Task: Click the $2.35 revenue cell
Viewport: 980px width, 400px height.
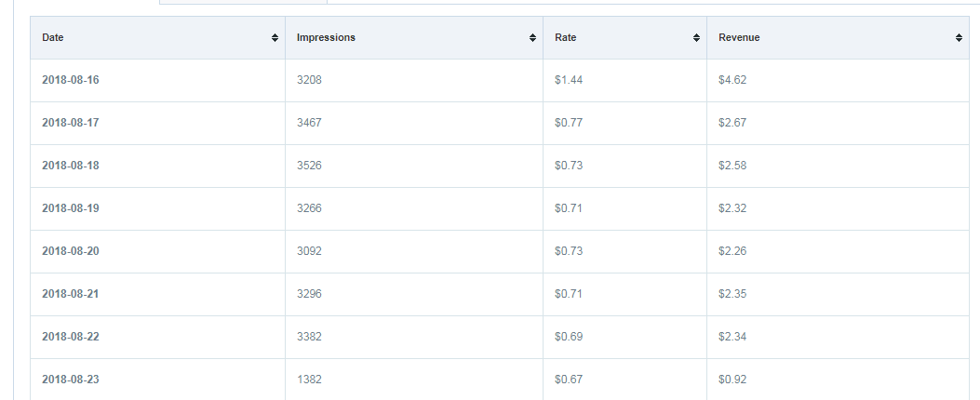Action: (x=732, y=294)
